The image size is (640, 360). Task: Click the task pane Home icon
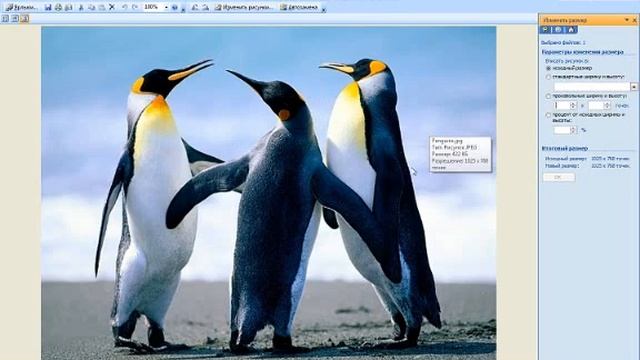pyautogui.click(x=571, y=30)
